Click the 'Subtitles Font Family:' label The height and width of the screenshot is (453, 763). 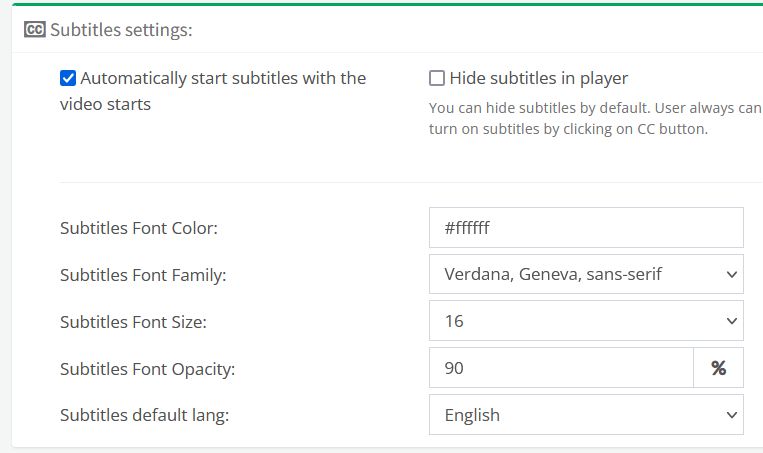click(143, 275)
